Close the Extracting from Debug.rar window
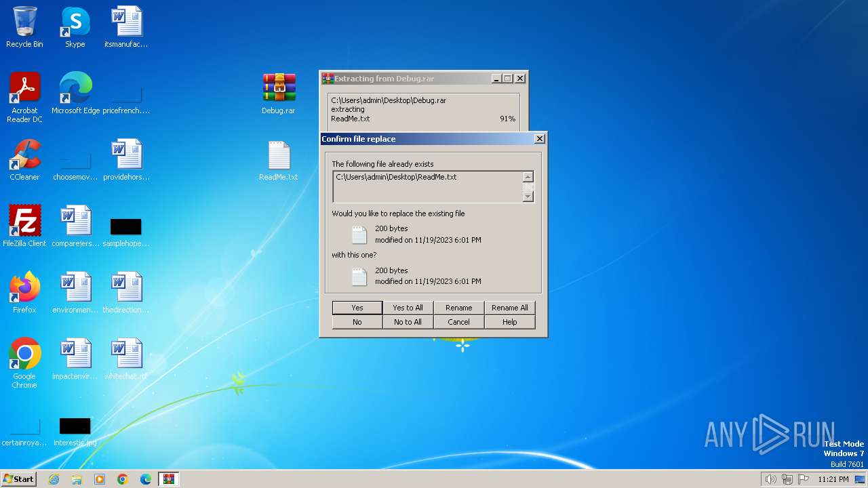The image size is (868, 488). (520, 79)
